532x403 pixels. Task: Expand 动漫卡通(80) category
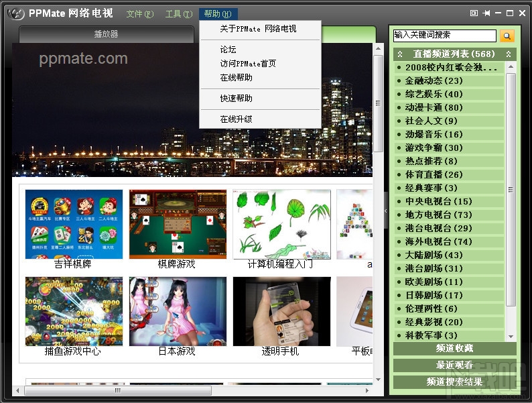coord(449,108)
